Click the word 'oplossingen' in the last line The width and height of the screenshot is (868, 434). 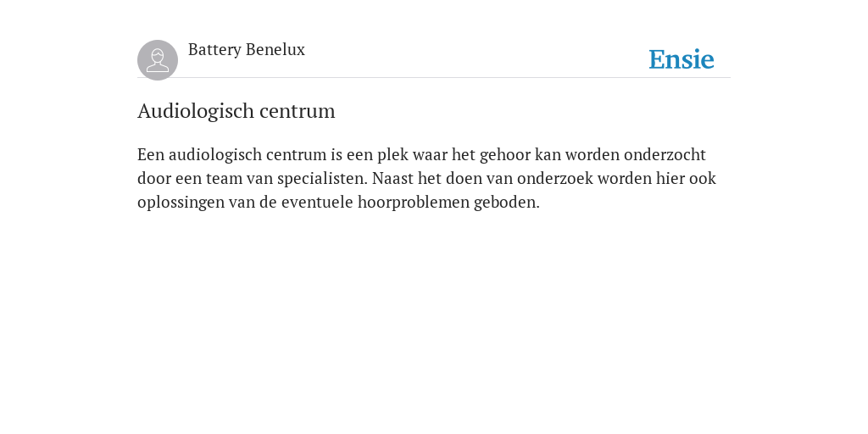[x=181, y=203]
